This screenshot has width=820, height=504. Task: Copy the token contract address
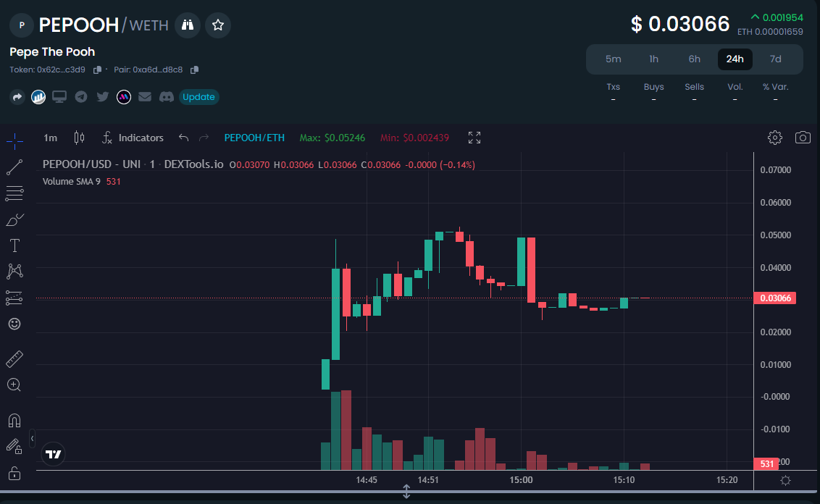(x=98, y=70)
